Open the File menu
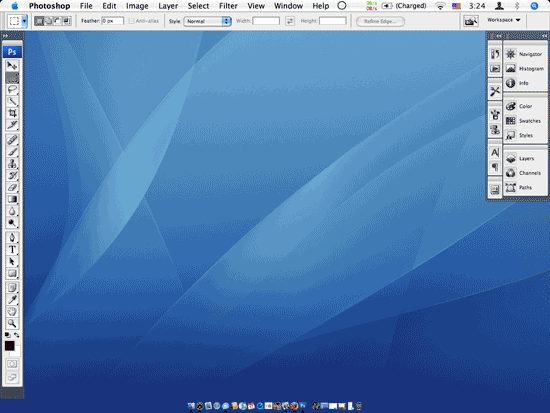550x413 pixels. point(86,6)
